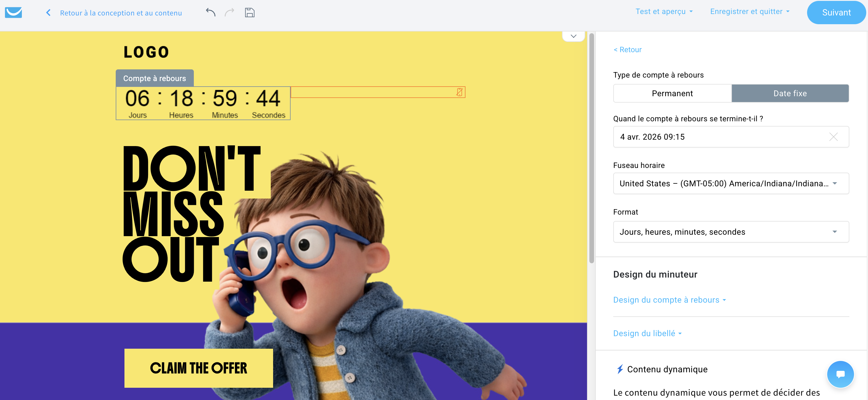868x400 pixels.
Task: Click the Retour link in the panel
Action: pyautogui.click(x=628, y=49)
